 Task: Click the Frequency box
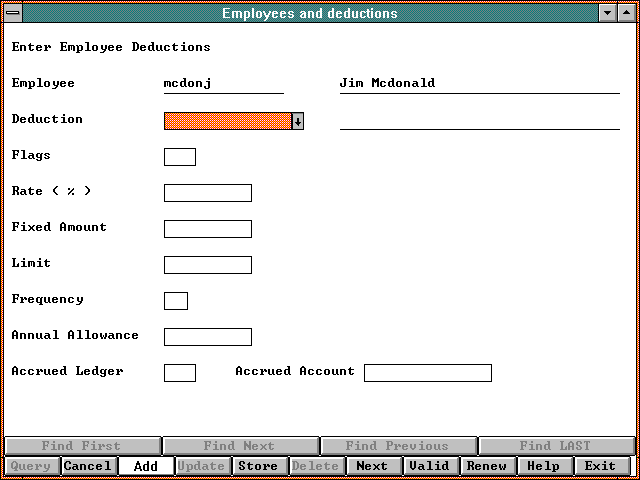[175, 301]
